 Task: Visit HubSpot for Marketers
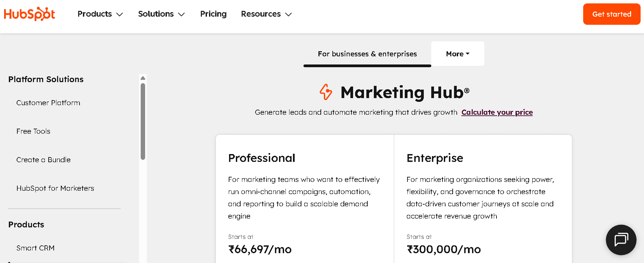tap(55, 188)
